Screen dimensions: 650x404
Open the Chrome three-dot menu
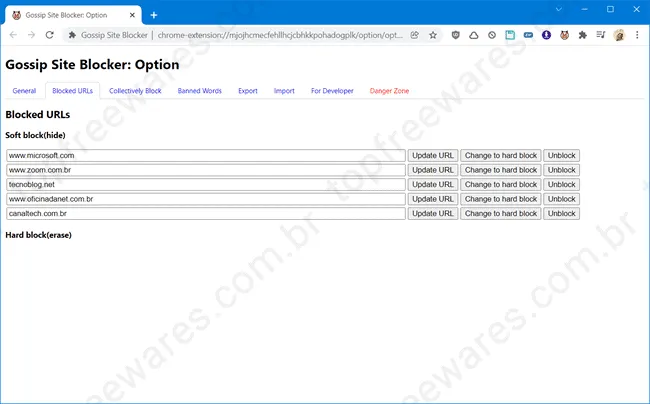pos(637,35)
